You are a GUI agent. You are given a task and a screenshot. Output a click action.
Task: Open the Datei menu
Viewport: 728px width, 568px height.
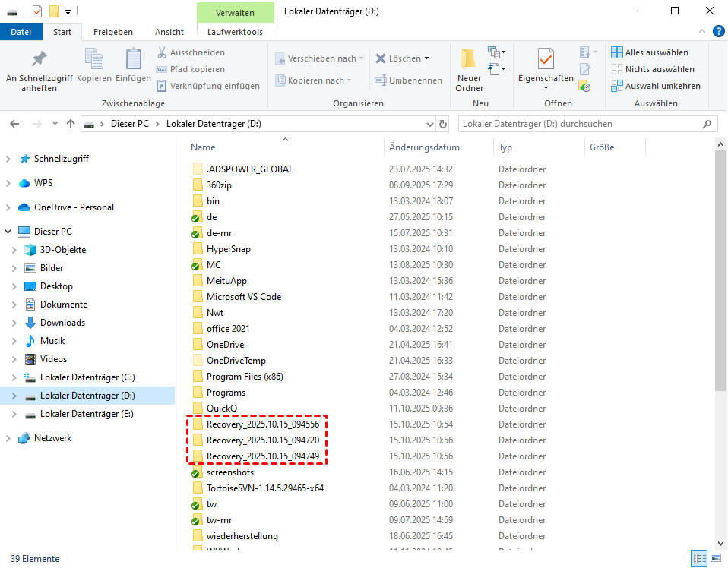point(21,32)
